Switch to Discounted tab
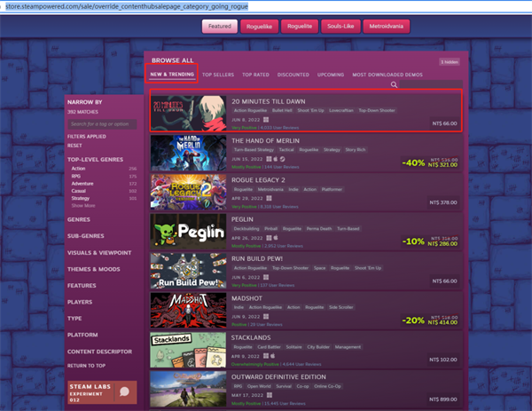 click(x=293, y=75)
